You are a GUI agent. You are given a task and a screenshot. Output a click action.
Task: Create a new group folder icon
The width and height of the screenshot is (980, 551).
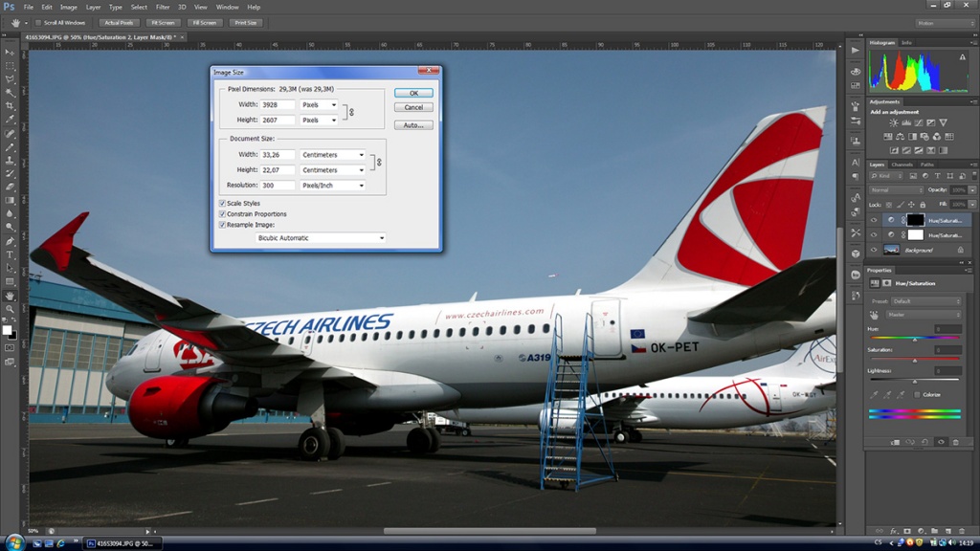(934, 531)
